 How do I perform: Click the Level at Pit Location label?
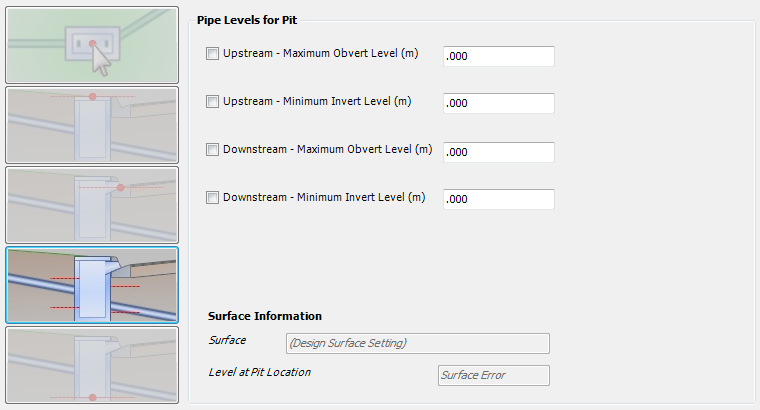259,372
